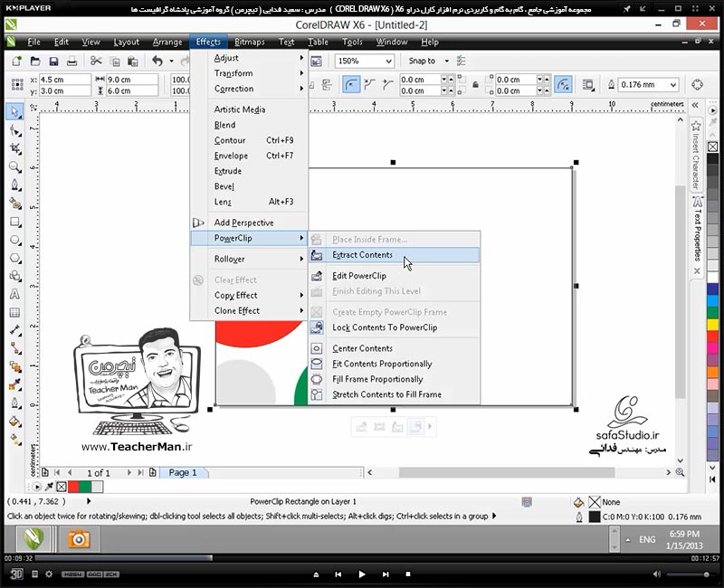Select the Zoom tool
Screen dimensions: 724x588
(x=14, y=167)
